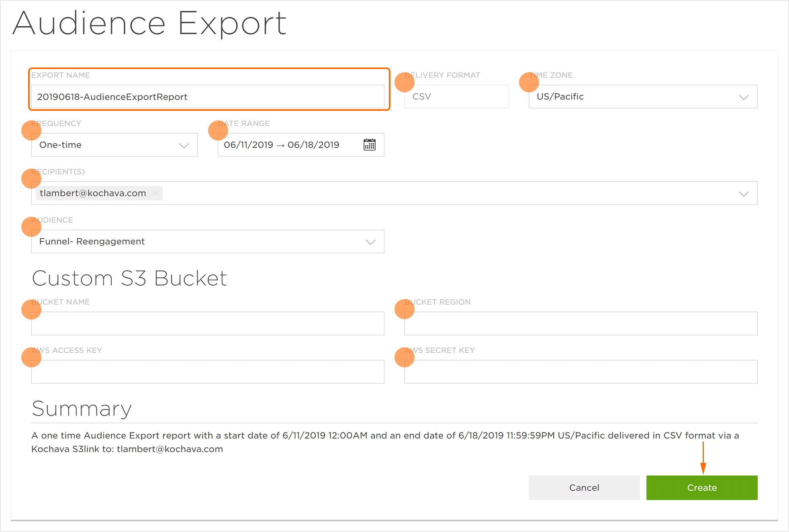The height and width of the screenshot is (532, 789).
Task: Remove tlambert@kochava.com recipient tag
Action: pos(155,194)
